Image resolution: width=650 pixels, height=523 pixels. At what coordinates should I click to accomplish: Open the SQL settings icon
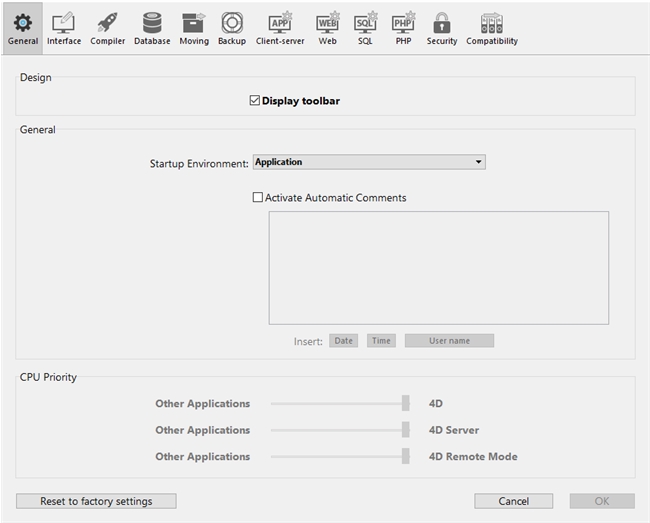[x=365, y=23]
